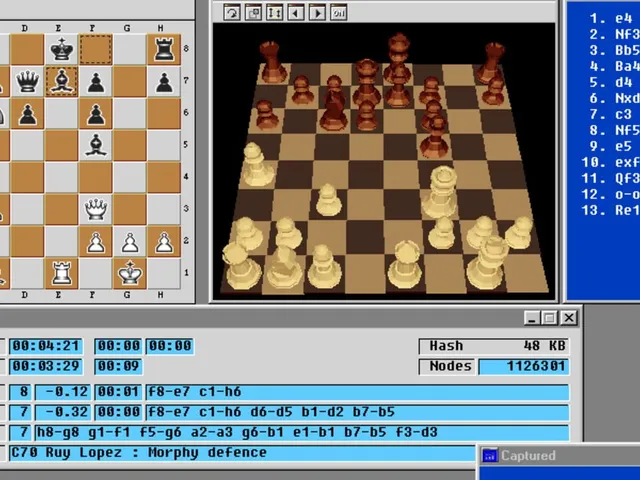Screen dimensions: 640x480
Task: Click move '6. Nxd' in the move list
Action: 614,98
